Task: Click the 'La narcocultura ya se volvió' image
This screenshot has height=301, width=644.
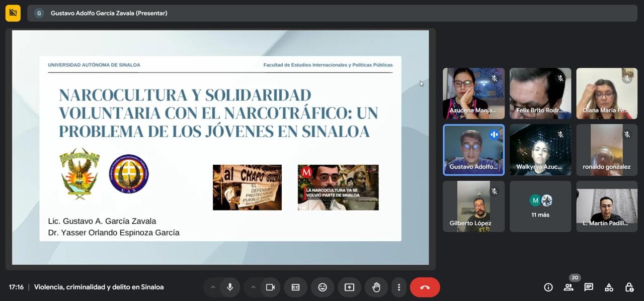Action: click(x=338, y=187)
